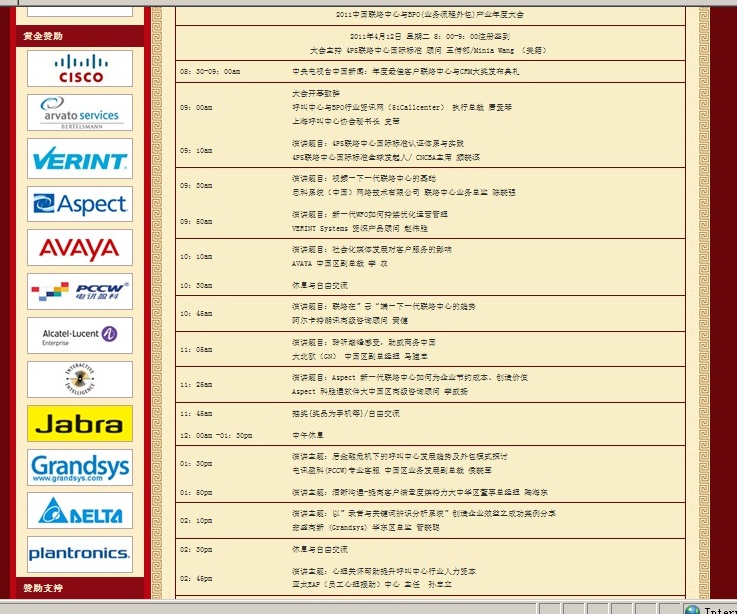Select the 中央电视台中国新闻 award ceremony line
This screenshot has width=737, height=614.
pos(406,71)
